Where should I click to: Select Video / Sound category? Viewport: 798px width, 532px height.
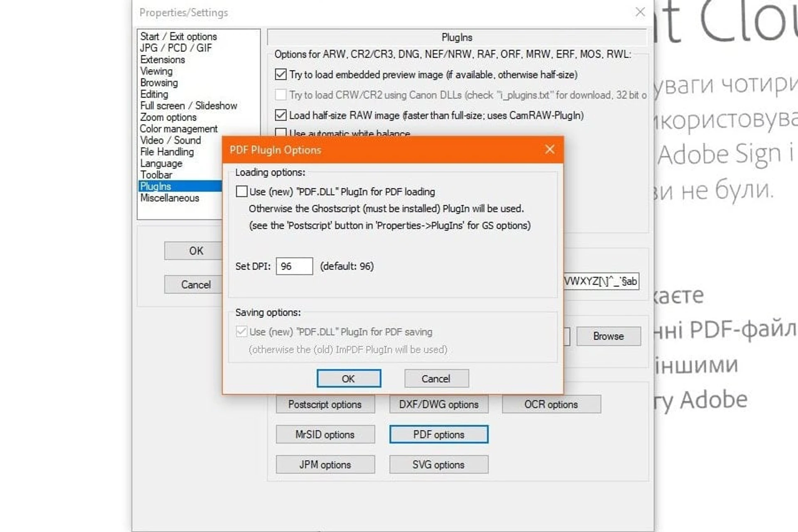(x=170, y=140)
